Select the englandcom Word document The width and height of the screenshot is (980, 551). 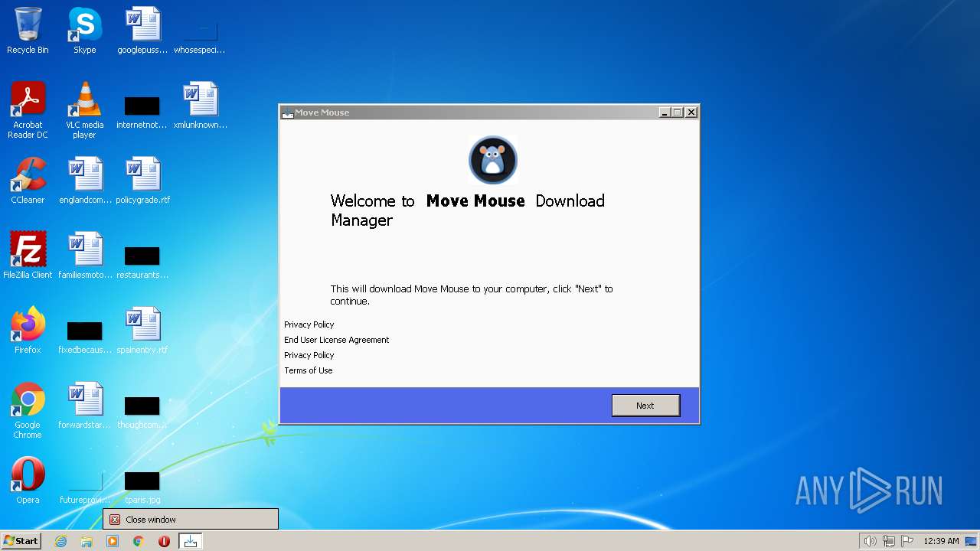[85, 181]
